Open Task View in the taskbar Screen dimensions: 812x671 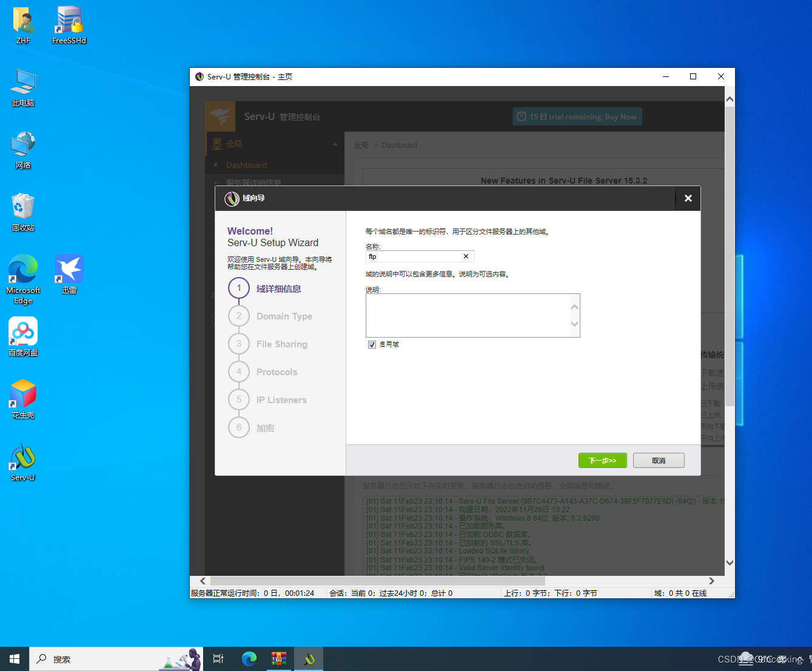pos(218,659)
